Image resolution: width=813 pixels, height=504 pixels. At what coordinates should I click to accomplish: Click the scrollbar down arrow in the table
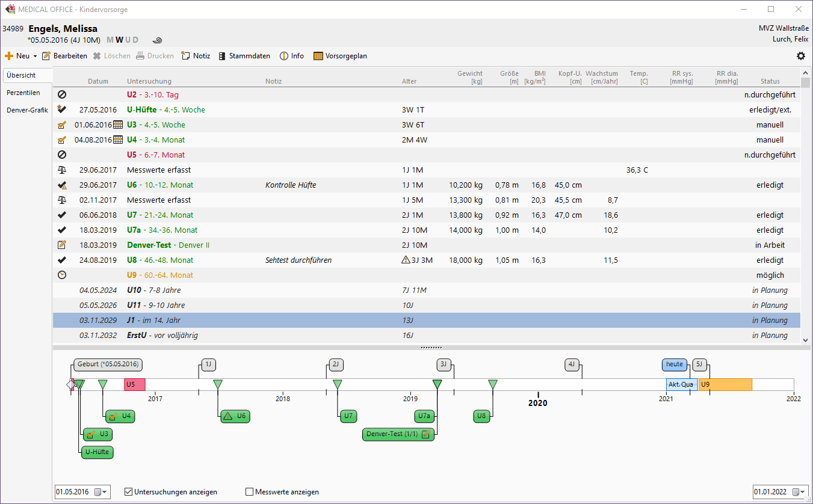click(806, 340)
